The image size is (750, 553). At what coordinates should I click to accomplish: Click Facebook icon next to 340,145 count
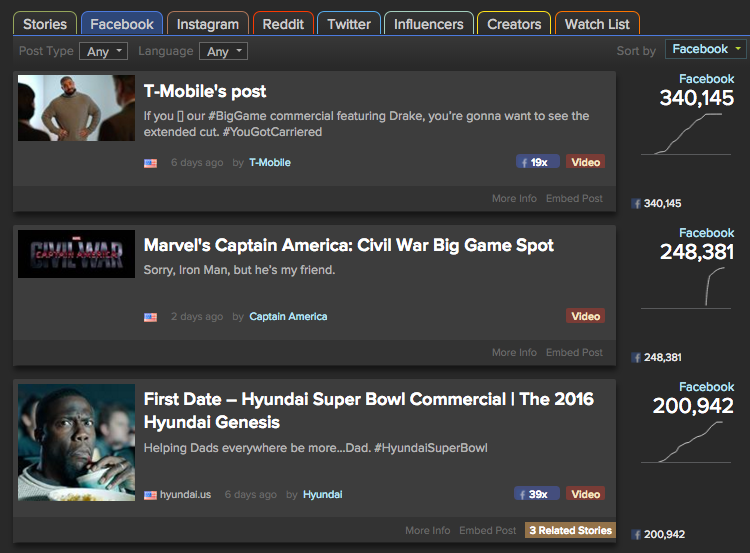pyautogui.click(x=636, y=204)
